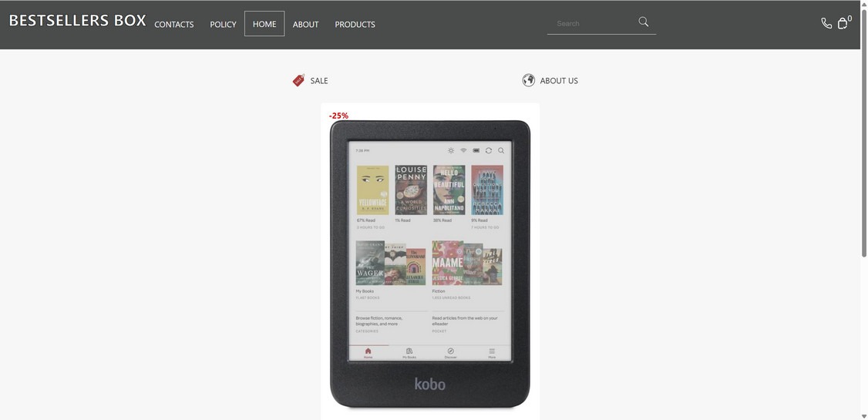Click the BESTSELLERS BOX site logo

(x=78, y=21)
